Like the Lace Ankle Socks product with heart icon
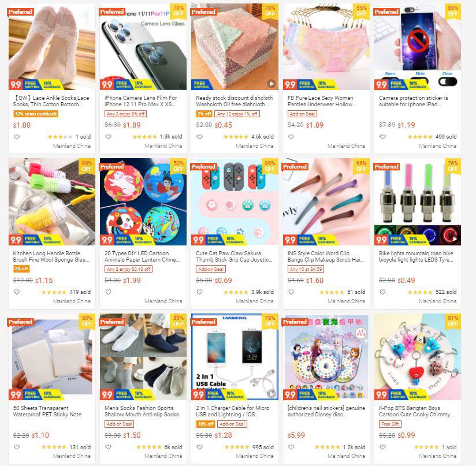This screenshot has width=476, height=466. pos(17,137)
